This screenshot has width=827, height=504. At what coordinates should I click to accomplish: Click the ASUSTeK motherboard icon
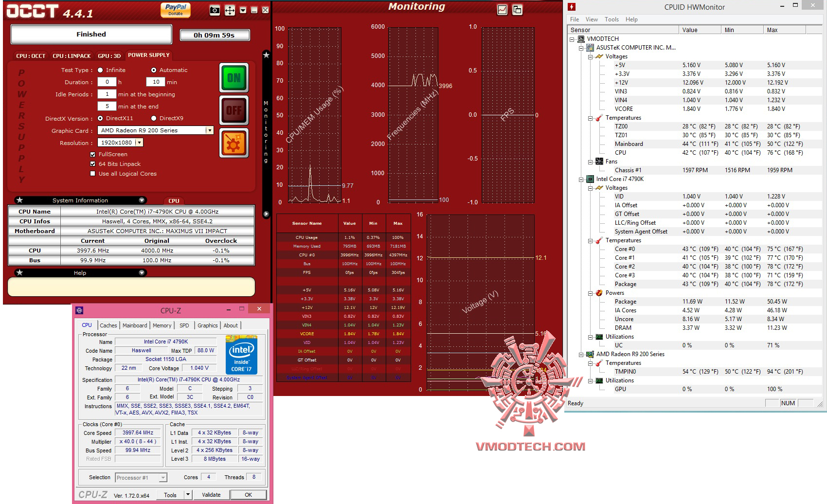click(590, 48)
